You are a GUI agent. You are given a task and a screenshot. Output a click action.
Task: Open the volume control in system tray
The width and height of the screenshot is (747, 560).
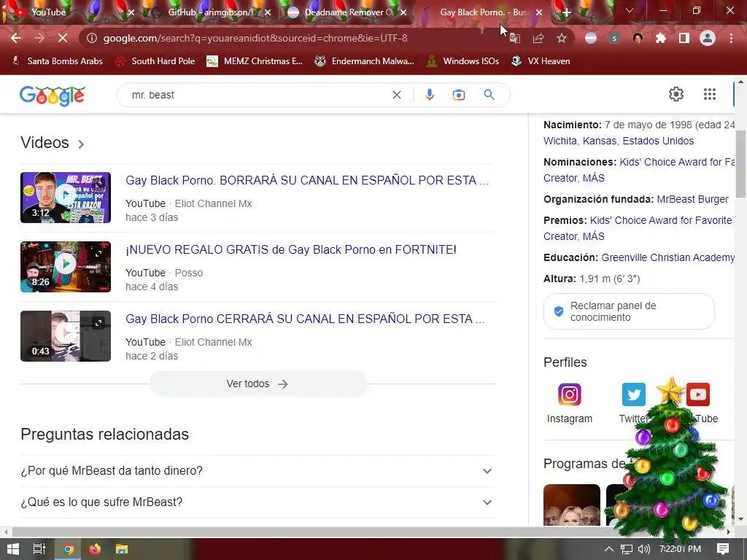[643, 549]
